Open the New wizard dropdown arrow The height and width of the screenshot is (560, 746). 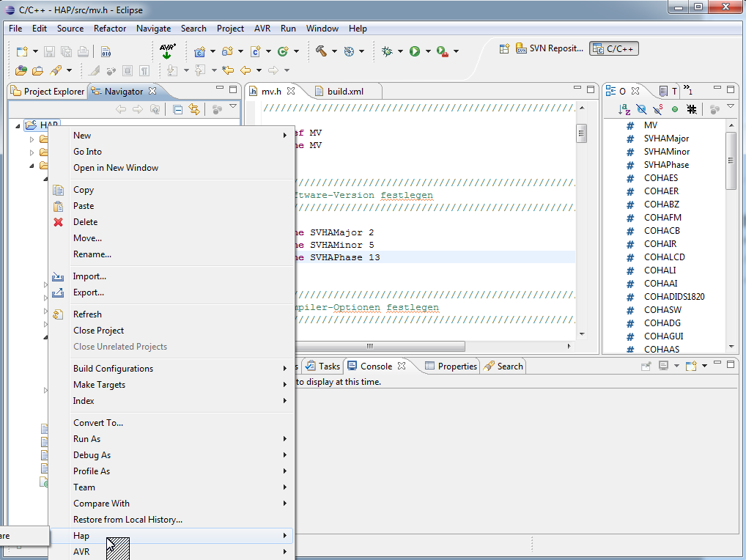[34, 51]
